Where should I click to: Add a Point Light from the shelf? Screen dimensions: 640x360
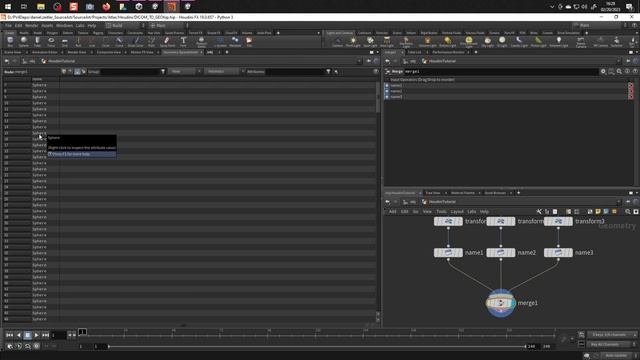click(x=353, y=42)
